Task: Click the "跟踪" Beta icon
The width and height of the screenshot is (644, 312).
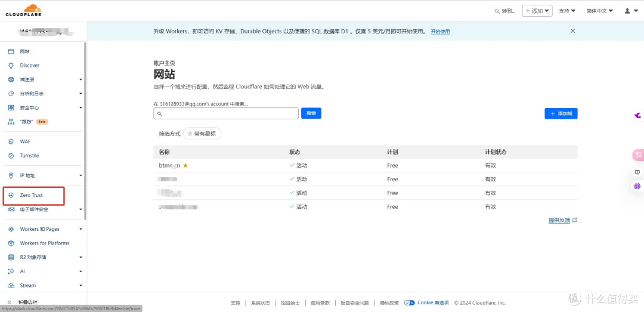Action: pyautogui.click(x=11, y=122)
